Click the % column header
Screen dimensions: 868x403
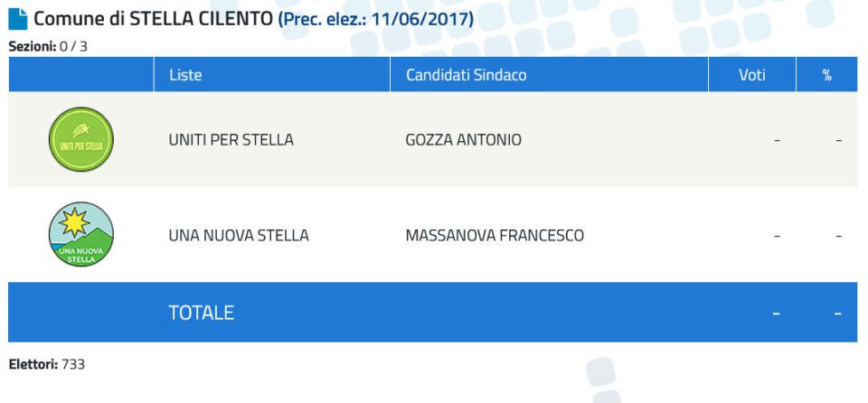pyautogui.click(x=827, y=75)
